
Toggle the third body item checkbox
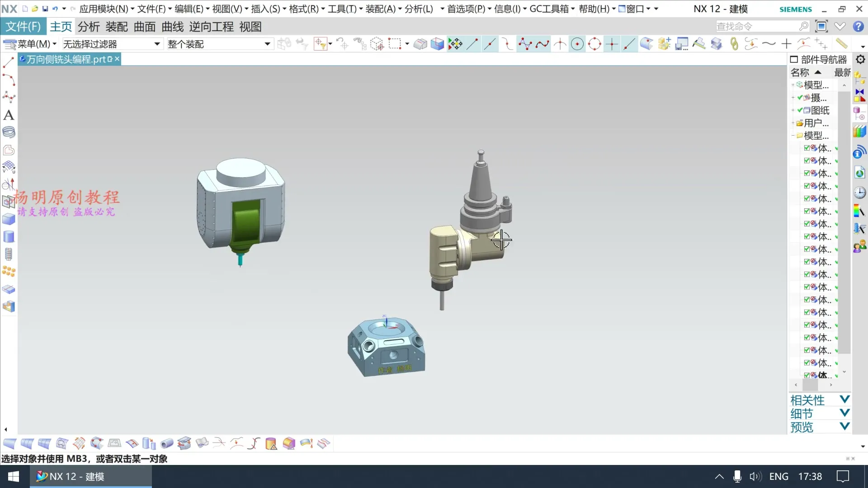click(807, 173)
